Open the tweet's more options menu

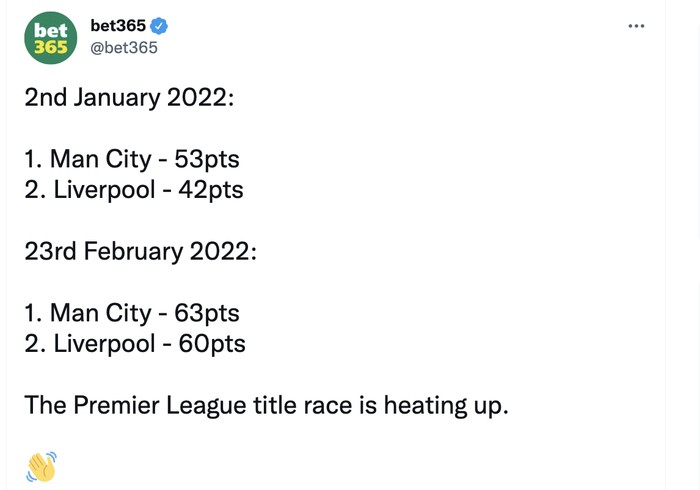(x=636, y=26)
